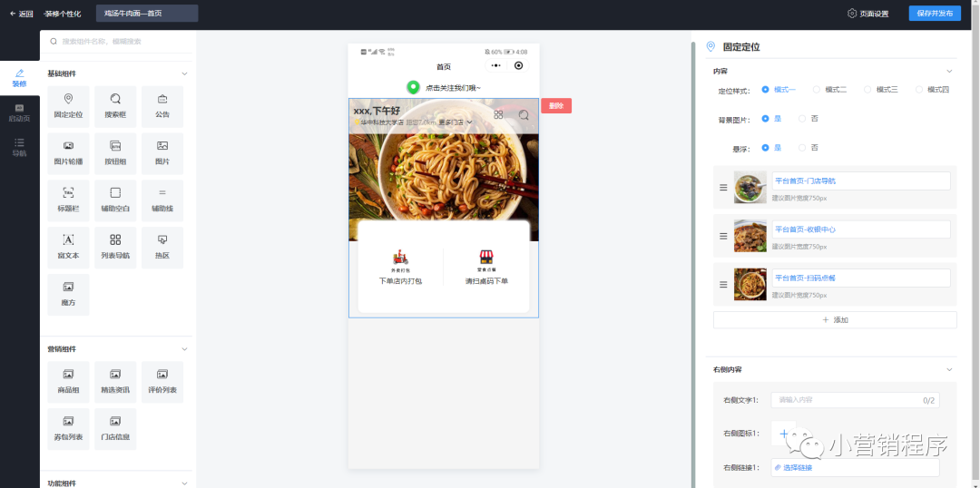Set 悬浮 to 是
This screenshot has height=488, width=980.
tap(771, 148)
